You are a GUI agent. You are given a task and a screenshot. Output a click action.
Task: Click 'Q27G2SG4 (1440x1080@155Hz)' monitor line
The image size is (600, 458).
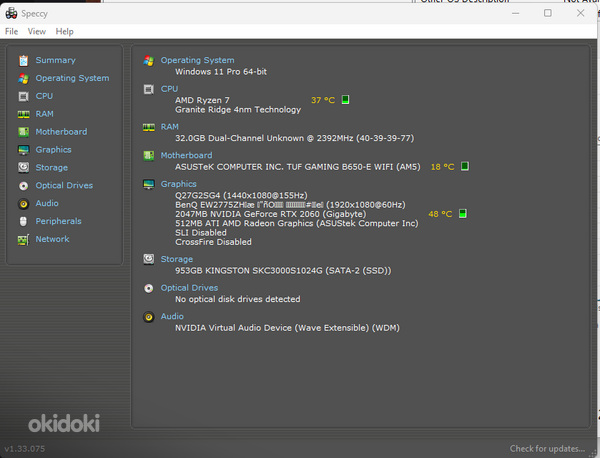[x=241, y=195]
